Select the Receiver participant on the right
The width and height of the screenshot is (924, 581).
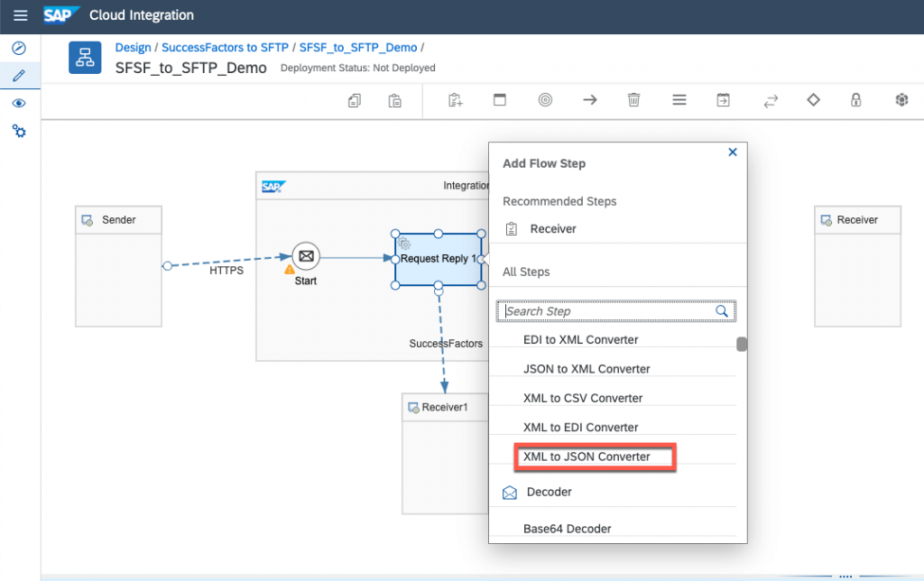coord(857,266)
